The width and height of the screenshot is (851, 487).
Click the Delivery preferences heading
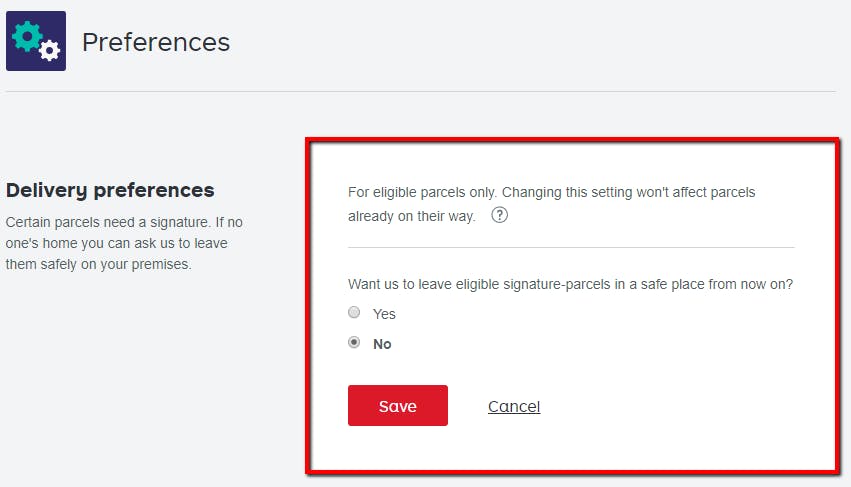tap(110, 190)
